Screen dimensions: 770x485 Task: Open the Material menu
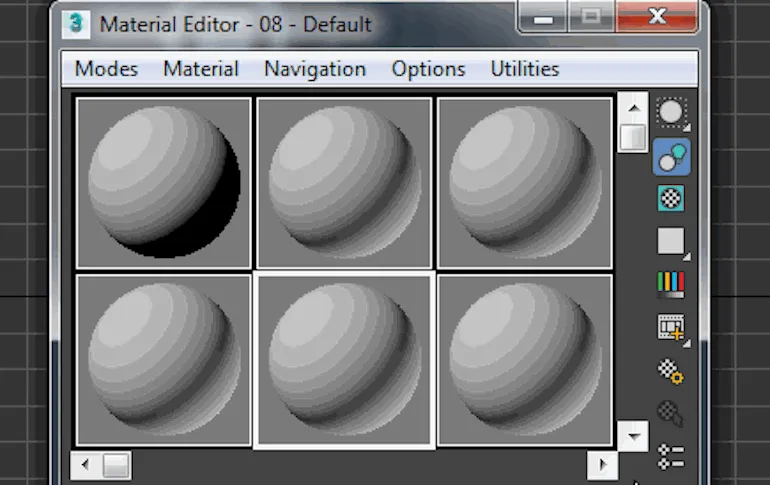point(201,69)
